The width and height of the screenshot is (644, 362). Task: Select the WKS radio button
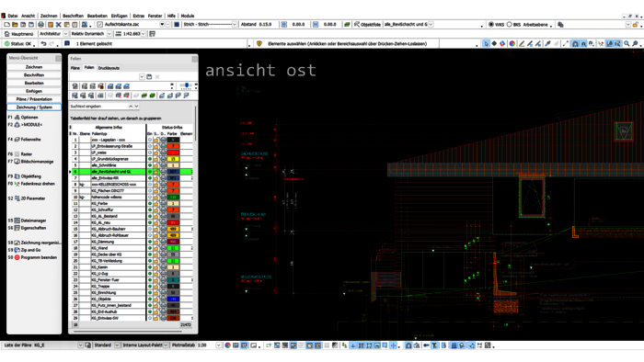(491, 25)
